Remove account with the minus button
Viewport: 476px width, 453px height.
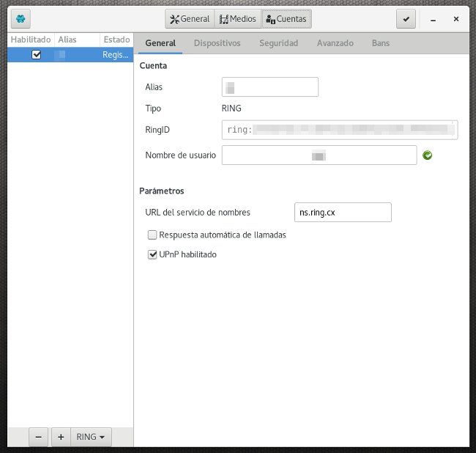[x=39, y=437]
